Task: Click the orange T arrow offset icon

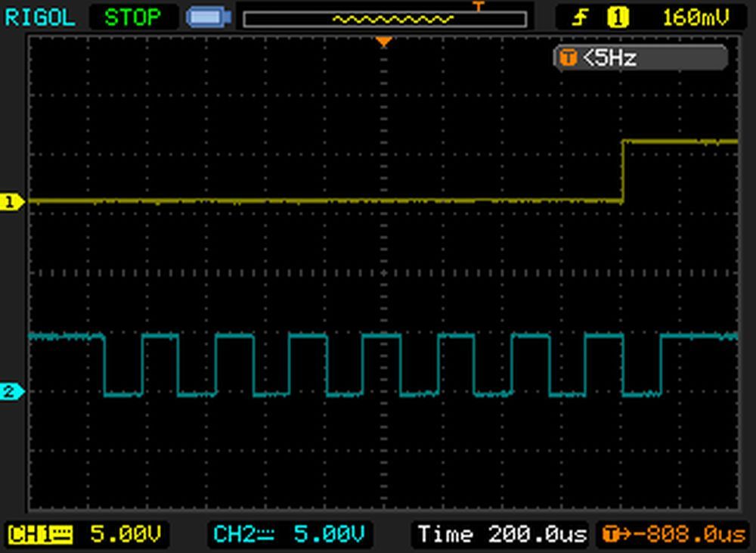Action: (x=615, y=535)
